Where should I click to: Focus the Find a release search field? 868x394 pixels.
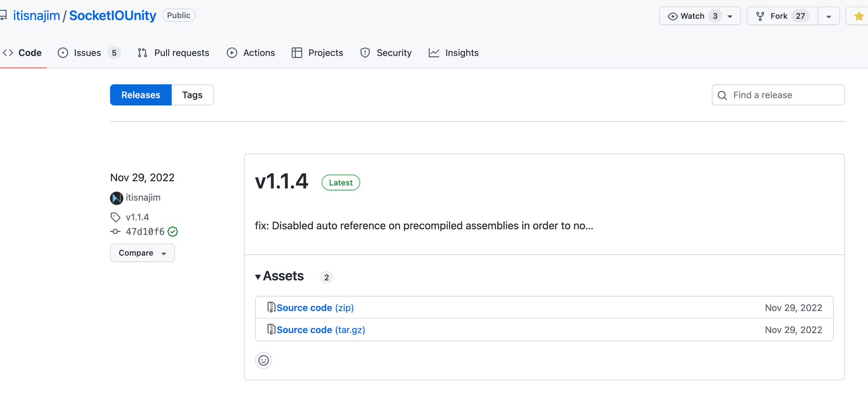pos(778,95)
